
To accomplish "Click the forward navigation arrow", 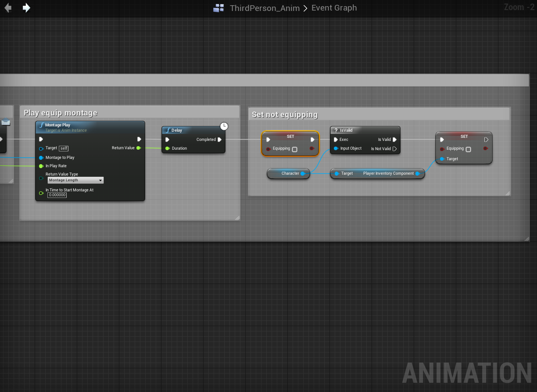I will pyautogui.click(x=26, y=8).
